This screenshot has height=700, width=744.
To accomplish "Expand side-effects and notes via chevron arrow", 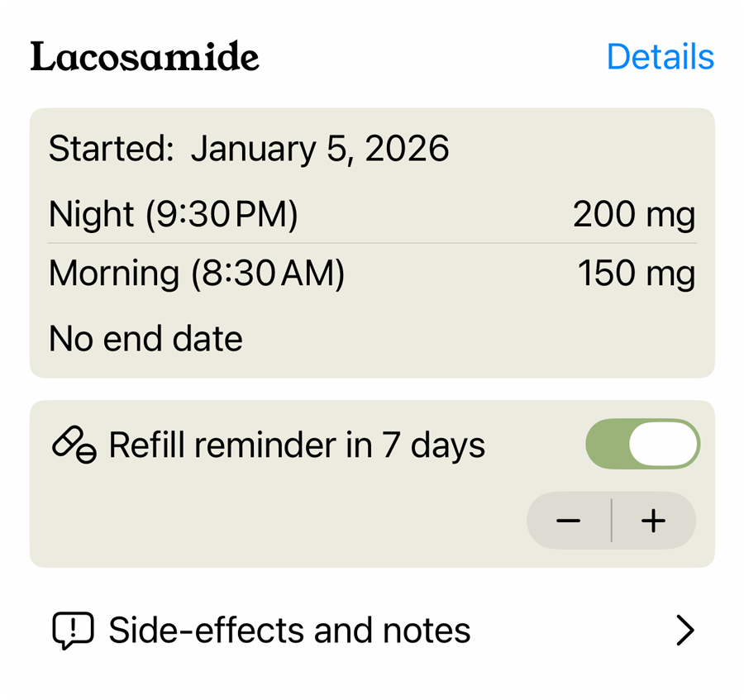I will click(684, 631).
